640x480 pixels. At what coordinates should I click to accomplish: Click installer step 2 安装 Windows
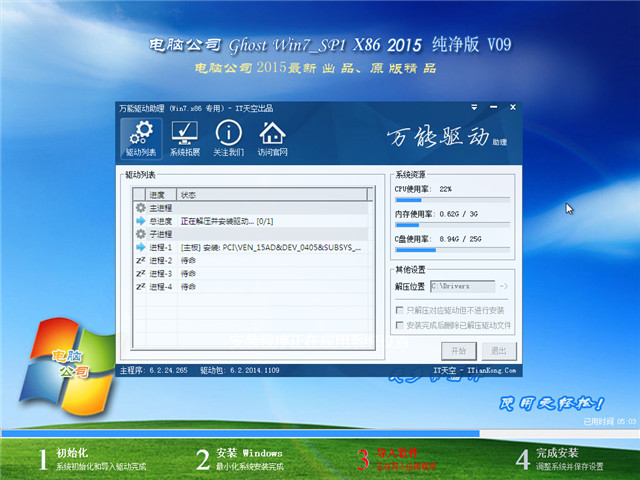click(240, 459)
